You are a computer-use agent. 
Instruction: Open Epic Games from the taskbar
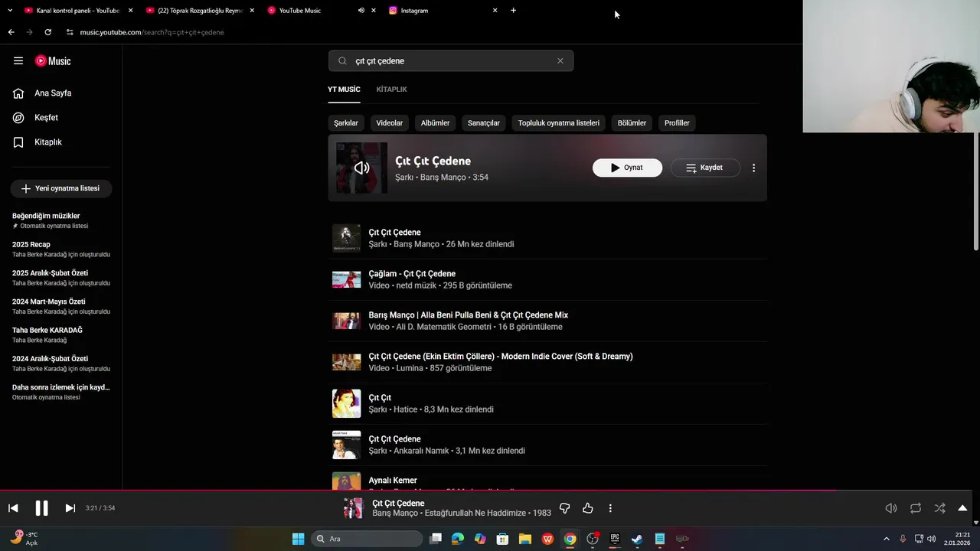click(x=615, y=539)
